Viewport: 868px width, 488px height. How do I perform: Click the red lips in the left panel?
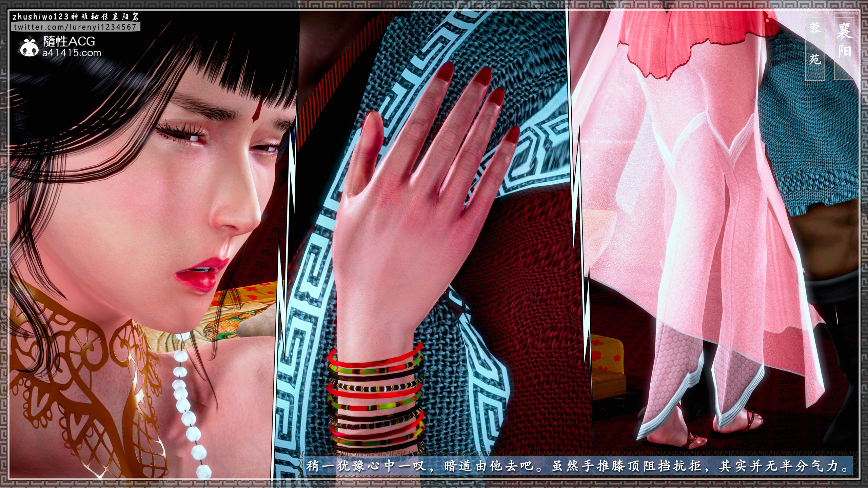click(x=199, y=276)
